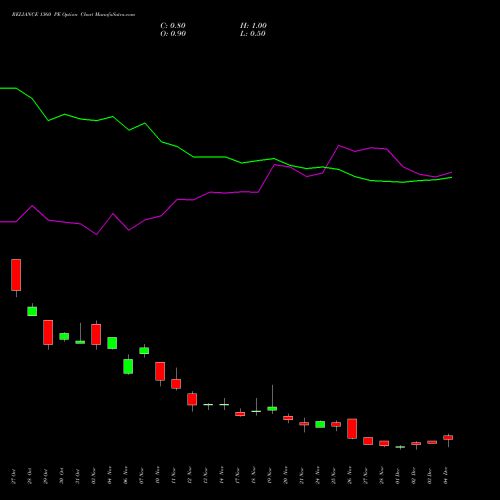Select the 27 Nov date label
The height and width of the screenshot is (500, 500).
point(366,476)
